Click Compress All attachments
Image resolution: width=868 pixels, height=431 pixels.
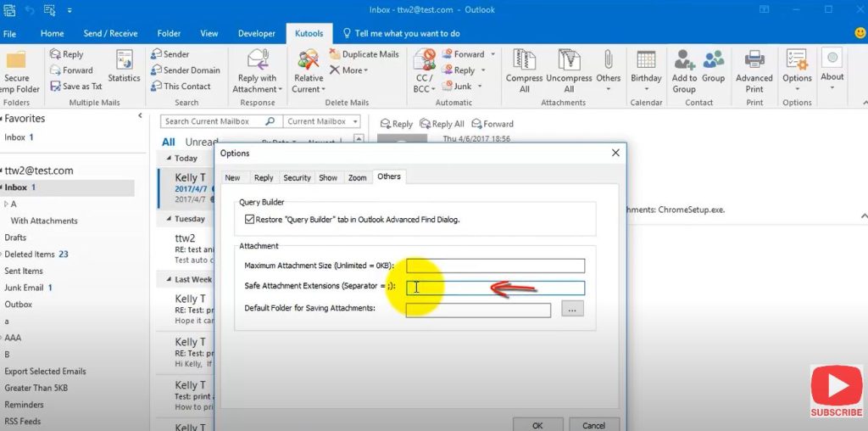tap(524, 72)
